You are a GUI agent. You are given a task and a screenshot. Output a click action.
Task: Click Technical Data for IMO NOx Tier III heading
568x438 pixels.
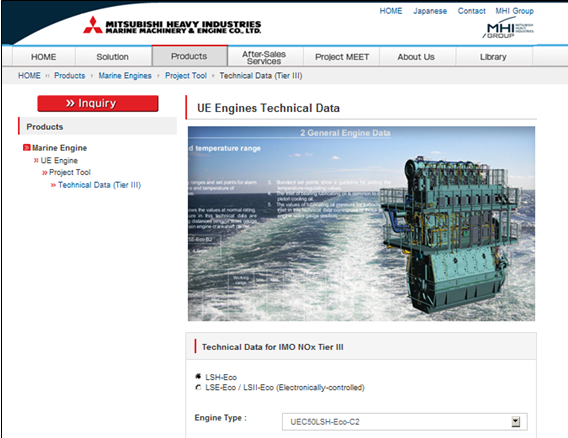coord(272,347)
